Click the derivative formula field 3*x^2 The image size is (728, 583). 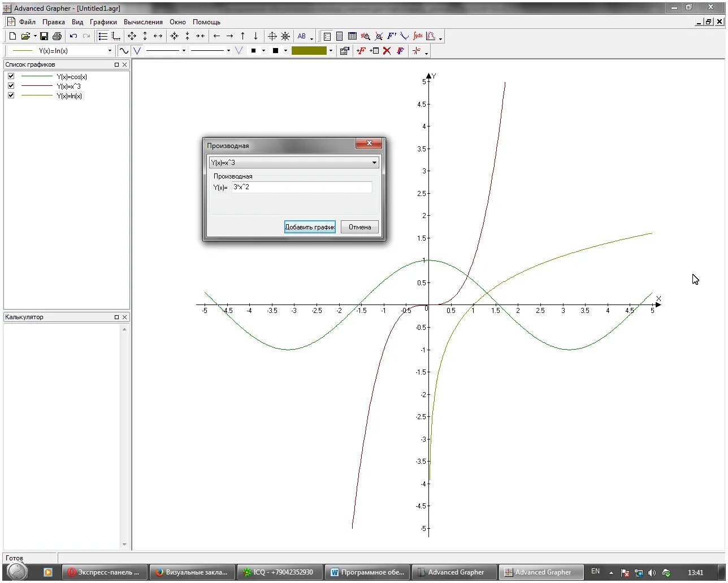[x=302, y=187]
